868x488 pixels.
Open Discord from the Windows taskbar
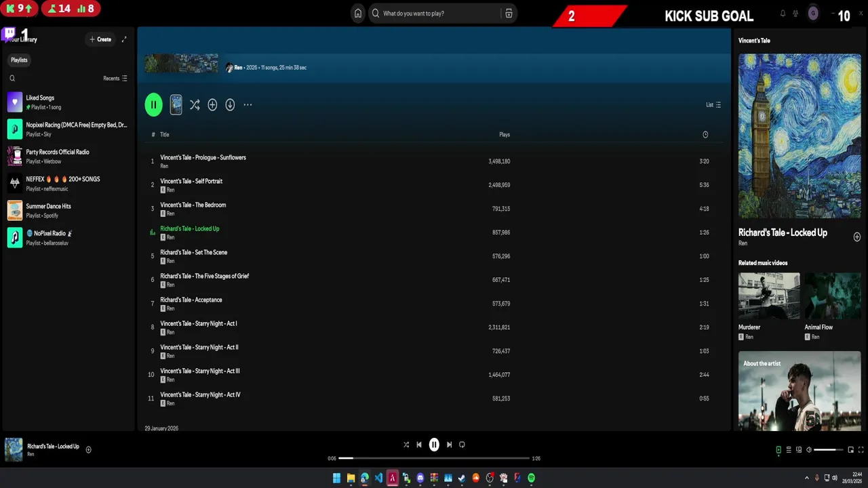[420, 478]
